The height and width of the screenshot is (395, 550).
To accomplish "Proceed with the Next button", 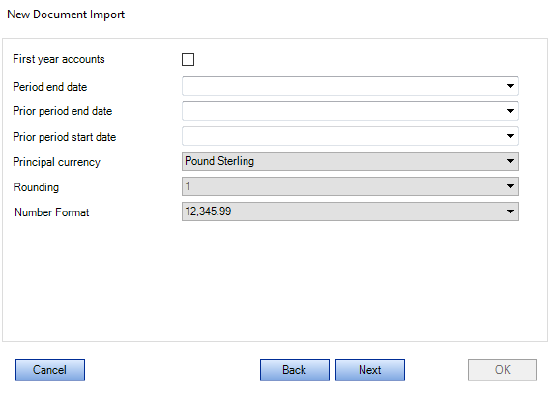I will click(x=370, y=370).
